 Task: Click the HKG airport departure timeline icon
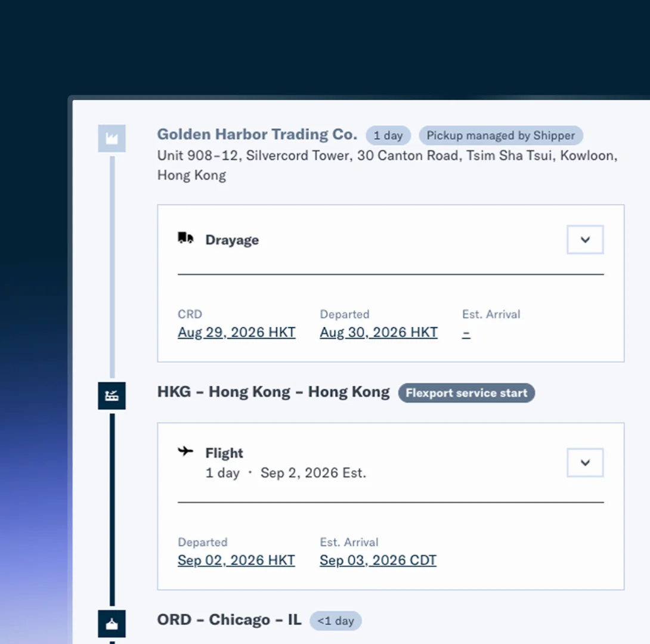(112, 395)
